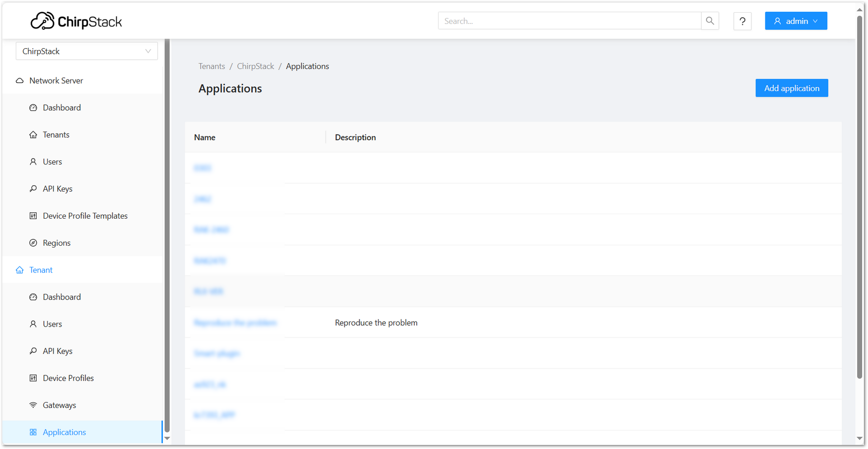Image resolution: width=868 pixels, height=449 pixels.
Task: Click the Applications grid icon in sidebar
Action: [x=33, y=432]
